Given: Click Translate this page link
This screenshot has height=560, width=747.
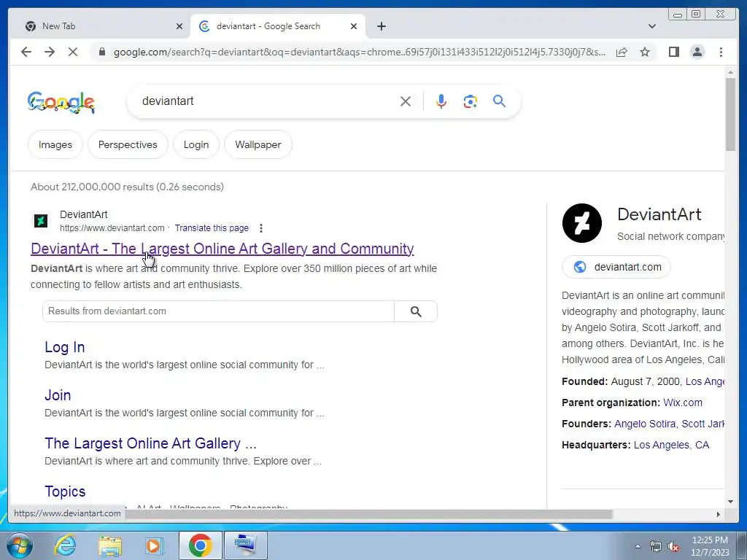Looking at the screenshot, I should point(212,228).
